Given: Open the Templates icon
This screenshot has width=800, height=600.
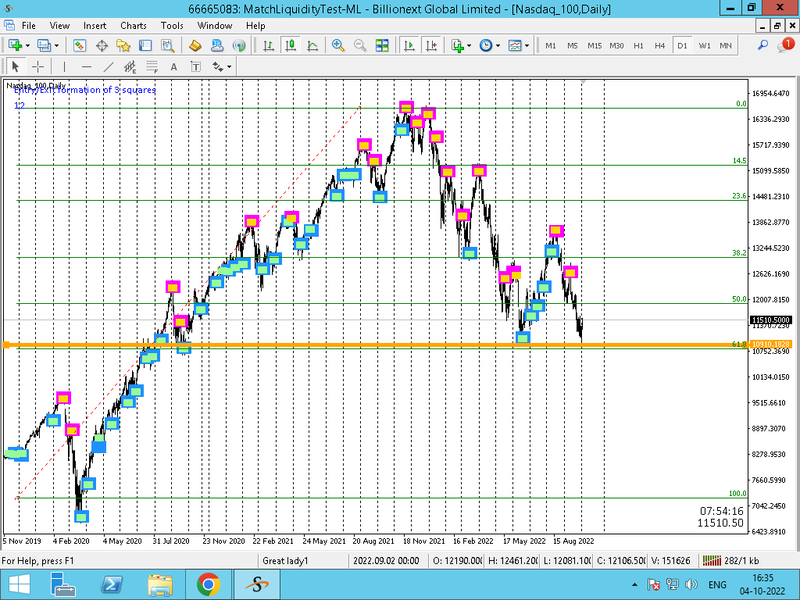Looking at the screenshot, I should 515,45.
